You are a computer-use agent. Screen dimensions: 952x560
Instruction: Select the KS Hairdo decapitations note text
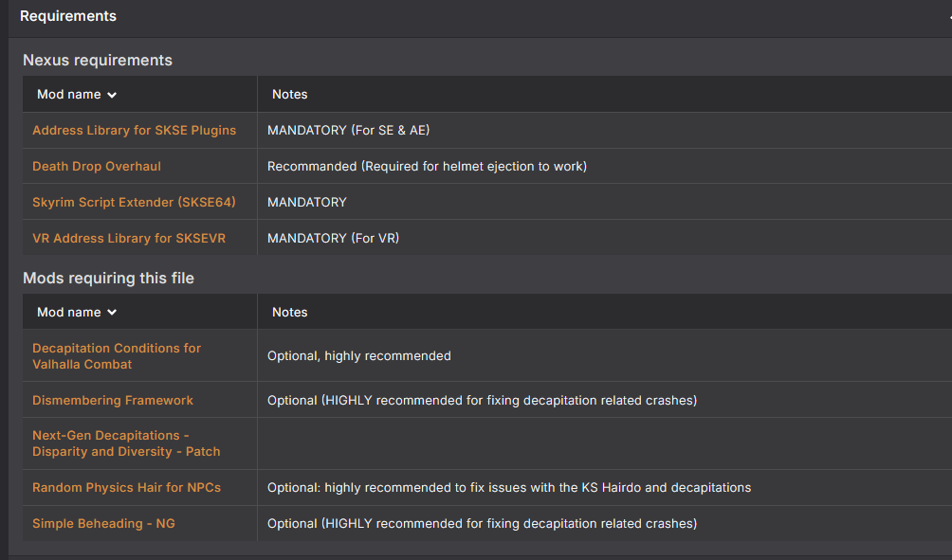(x=509, y=488)
